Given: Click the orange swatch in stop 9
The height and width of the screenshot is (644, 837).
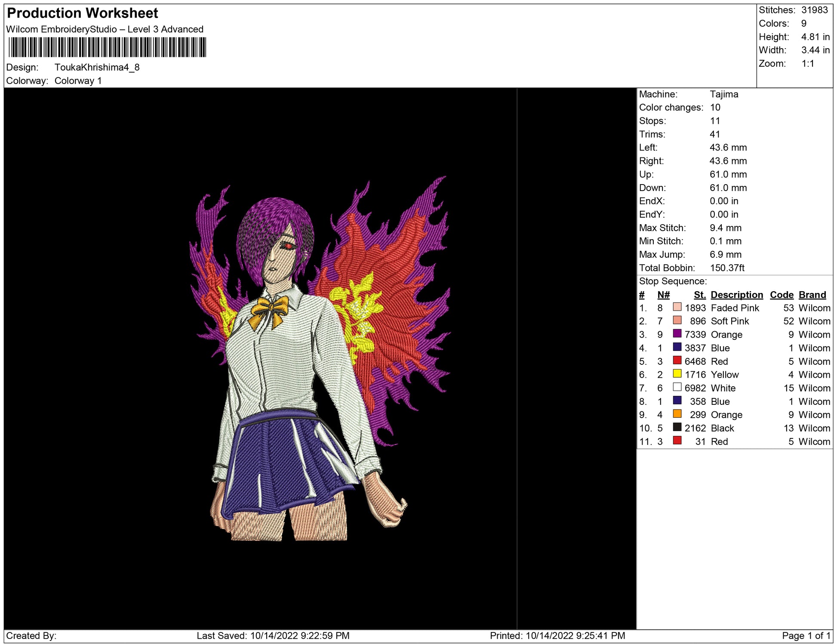Looking at the screenshot, I should point(677,414).
